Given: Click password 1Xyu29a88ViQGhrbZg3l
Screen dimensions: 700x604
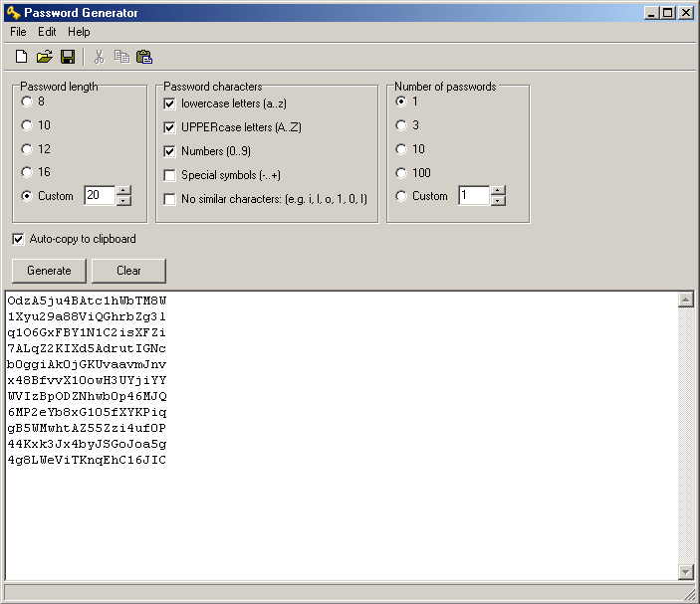Looking at the screenshot, I should pyautogui.click(x=87, y=316).
